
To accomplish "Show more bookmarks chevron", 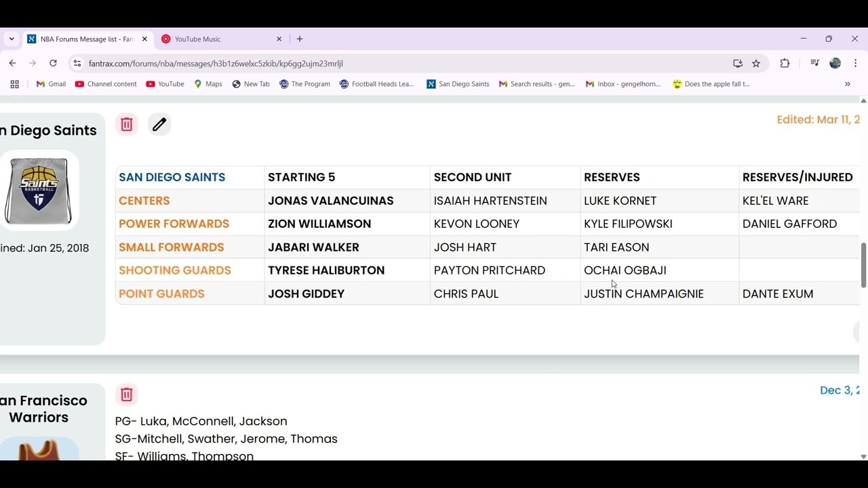I will tap(847, 84).
